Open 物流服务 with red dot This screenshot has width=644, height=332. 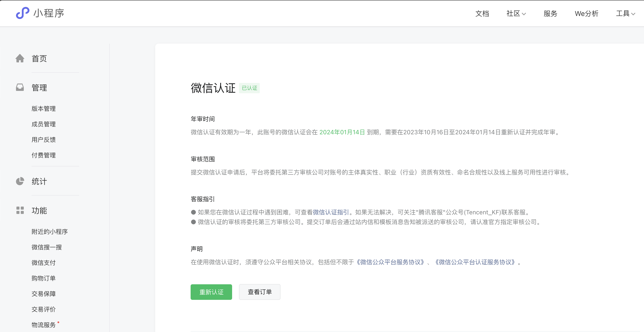tap(43, 325)
